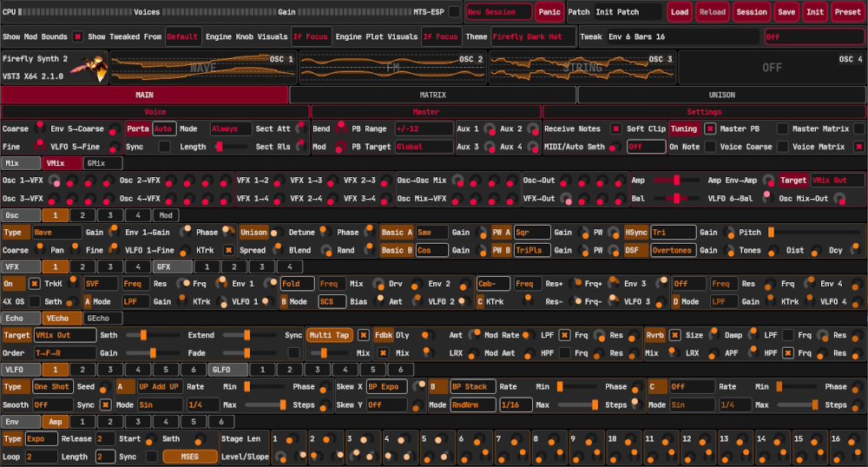Enable the Master Matrix checkbox
Viewport: 868px width, 467px height.
pyautogui.click(x=858, y=128)
